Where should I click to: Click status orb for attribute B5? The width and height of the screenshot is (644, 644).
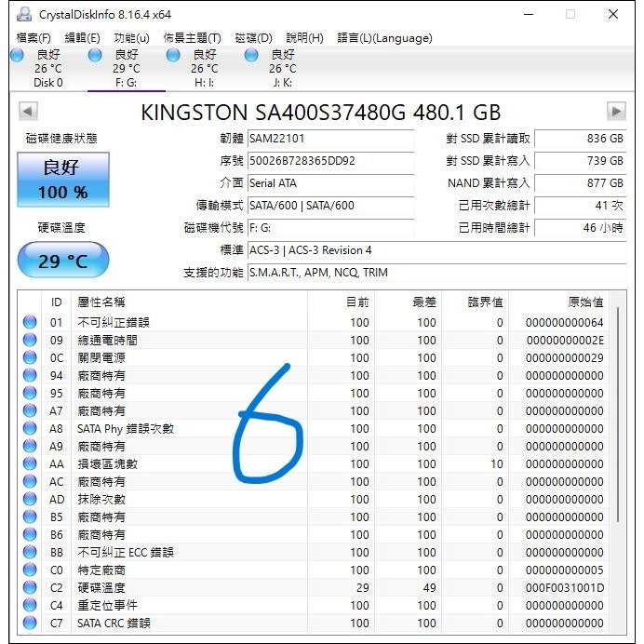coord(30,517)
